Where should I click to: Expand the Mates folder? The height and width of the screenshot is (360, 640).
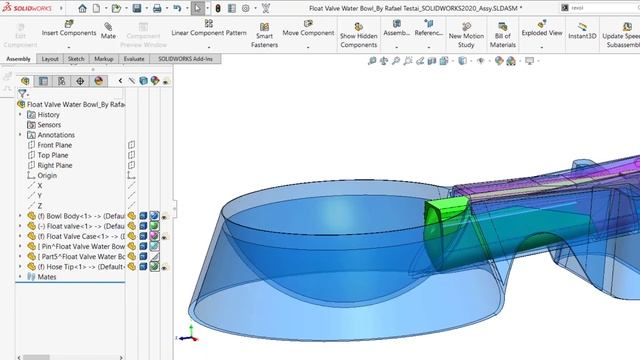[20, 277]
